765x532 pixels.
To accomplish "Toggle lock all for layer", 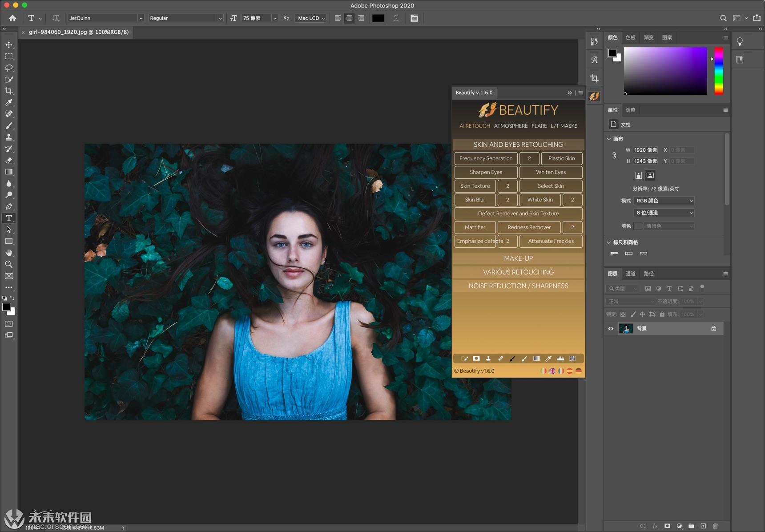I will [662, 314].
